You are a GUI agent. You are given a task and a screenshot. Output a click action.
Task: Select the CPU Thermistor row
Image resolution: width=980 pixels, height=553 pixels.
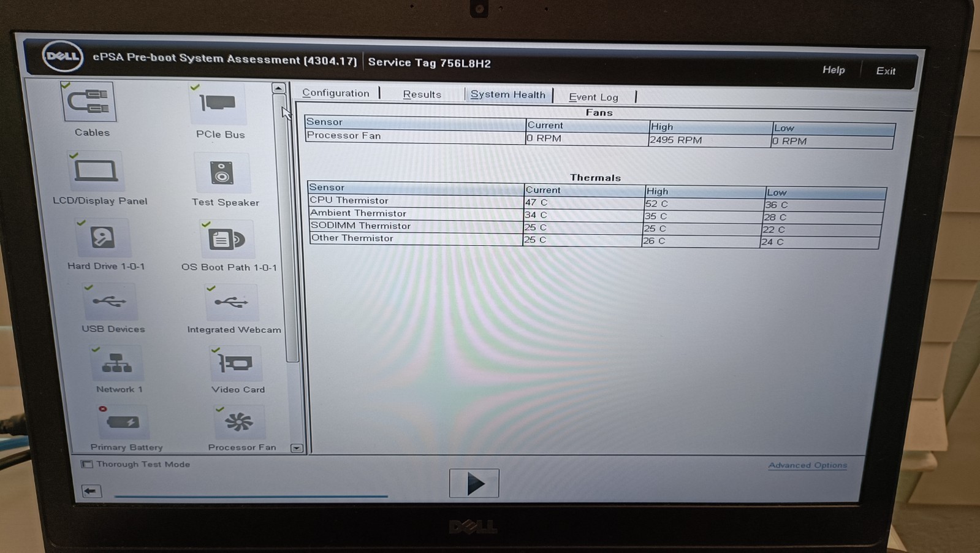point(596,203)
